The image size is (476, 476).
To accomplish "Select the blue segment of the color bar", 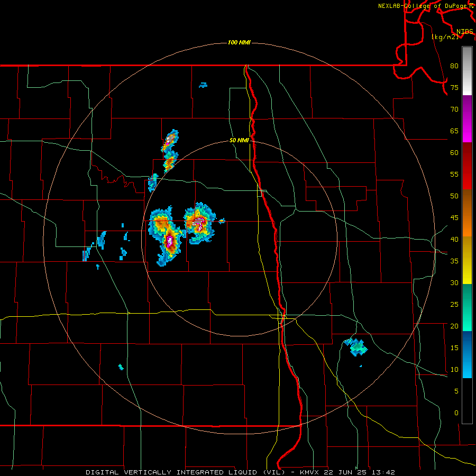I will coord(467,354).
